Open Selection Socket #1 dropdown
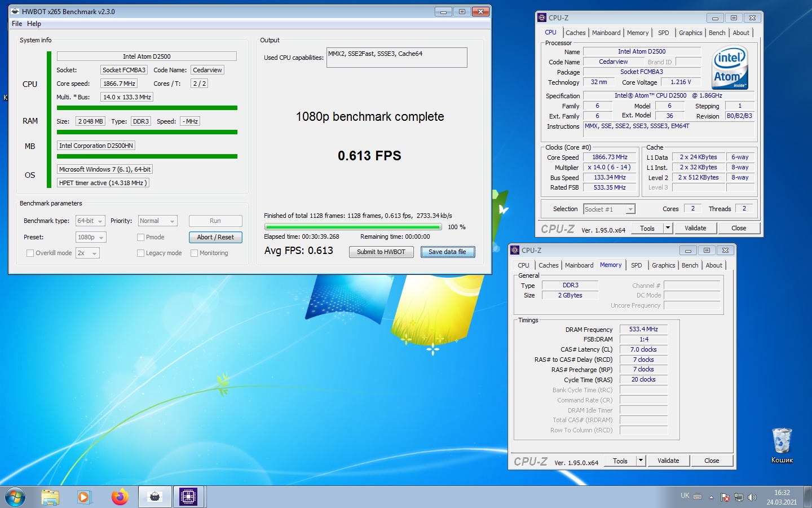 coord(609,209)
